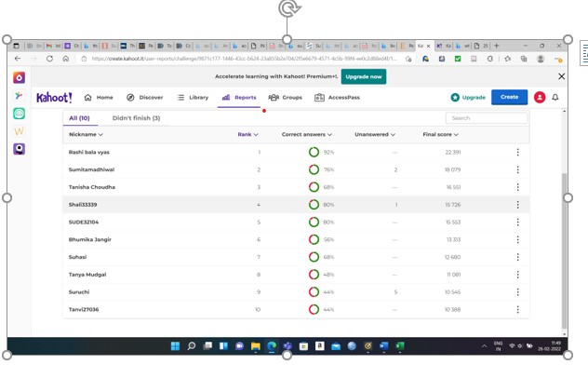The image size is (588, 378).
Task: Click the browser refresh icon
Action: click(x=49, y=59)
